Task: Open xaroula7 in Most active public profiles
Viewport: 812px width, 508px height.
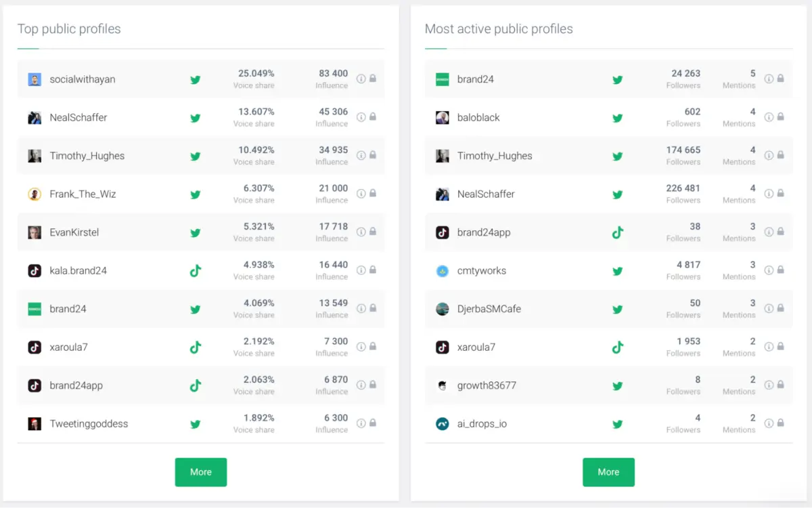Action: coord(476,347)
